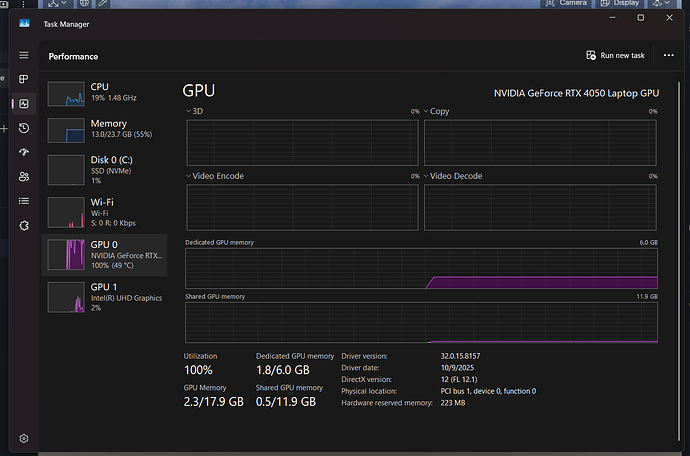
Task: Select the Memory performance entry
Action: tap(105, 128)
